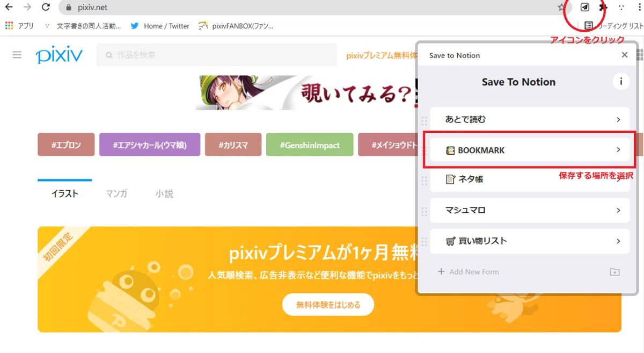The width and height of the screenshot is (644, 353).
Task: Click the drag handle beside ネタ帳
Action: [x=424, y=180]
